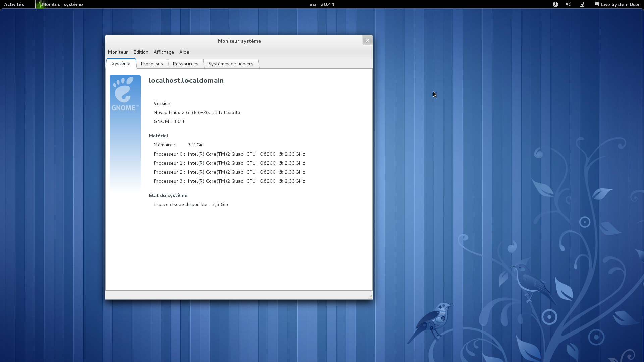Image resolution: width=644 pixels, height=362 pixels.
Task: Close the Moniteur système window
Action: pos(367,40)
